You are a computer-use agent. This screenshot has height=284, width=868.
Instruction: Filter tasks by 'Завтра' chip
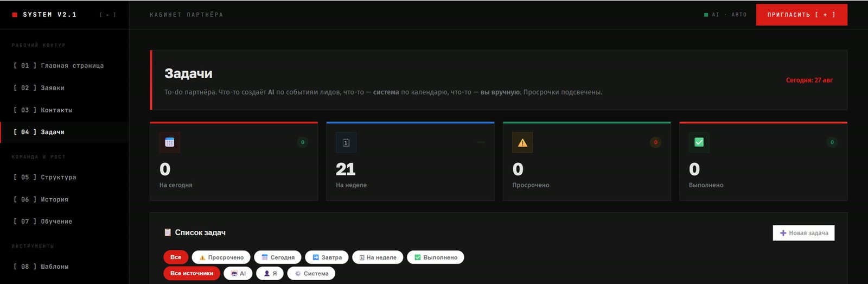327,257
